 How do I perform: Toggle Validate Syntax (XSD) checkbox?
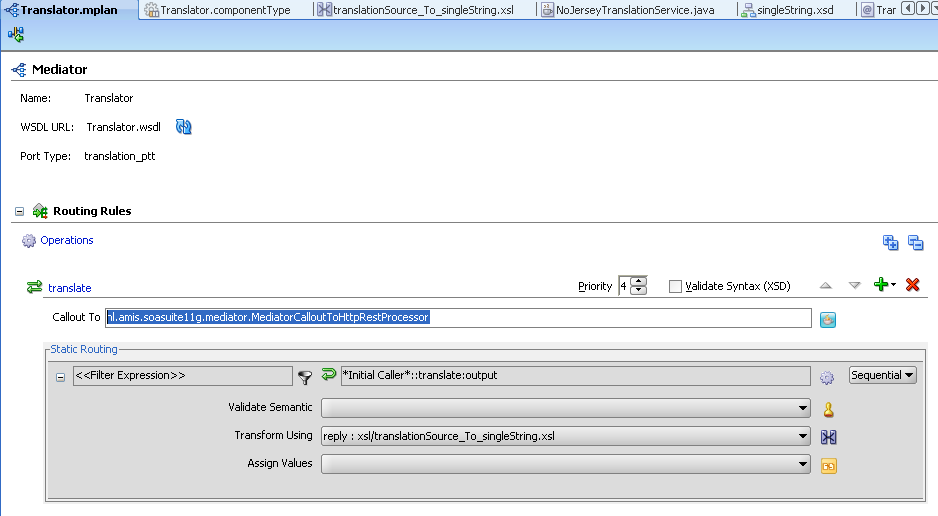(x=675, y=286)
